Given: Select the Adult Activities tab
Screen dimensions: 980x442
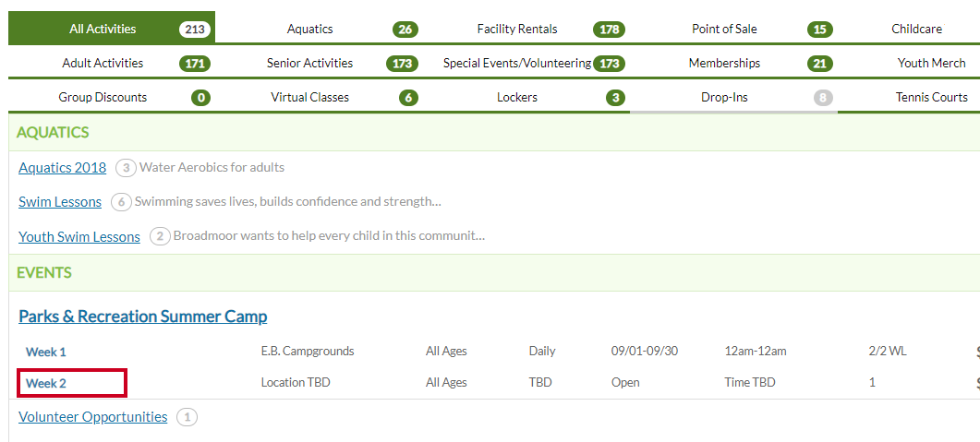Looking at the screenshot, I should (x=112, y=63).
